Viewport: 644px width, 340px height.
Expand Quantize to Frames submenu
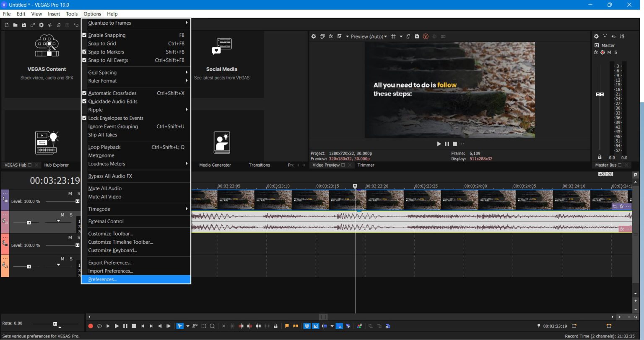tap(136, 23)
